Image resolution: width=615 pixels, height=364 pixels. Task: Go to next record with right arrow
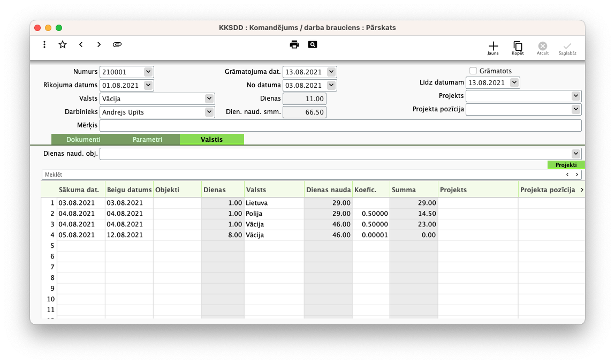click(99, 45)
